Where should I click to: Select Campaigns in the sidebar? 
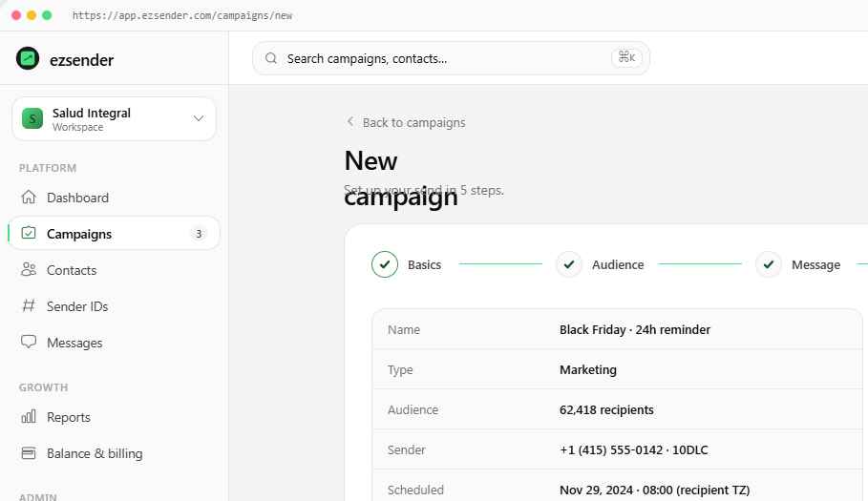tap(114, 234)
